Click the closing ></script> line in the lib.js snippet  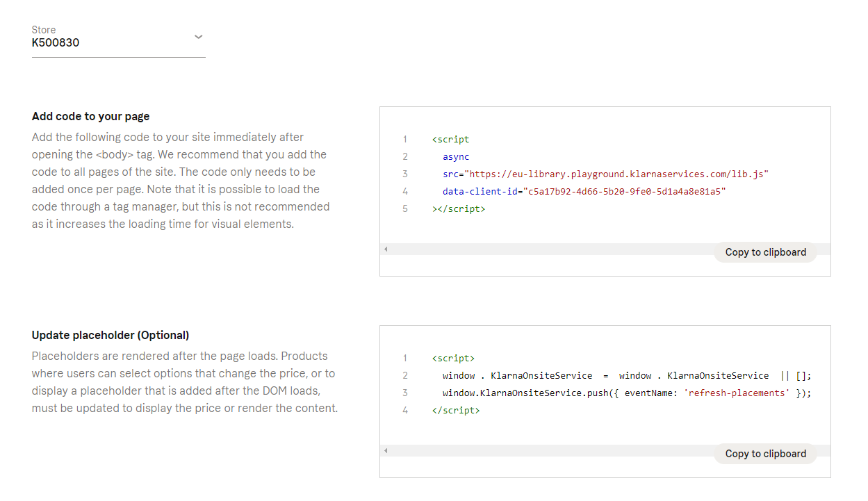pos(458,208)
